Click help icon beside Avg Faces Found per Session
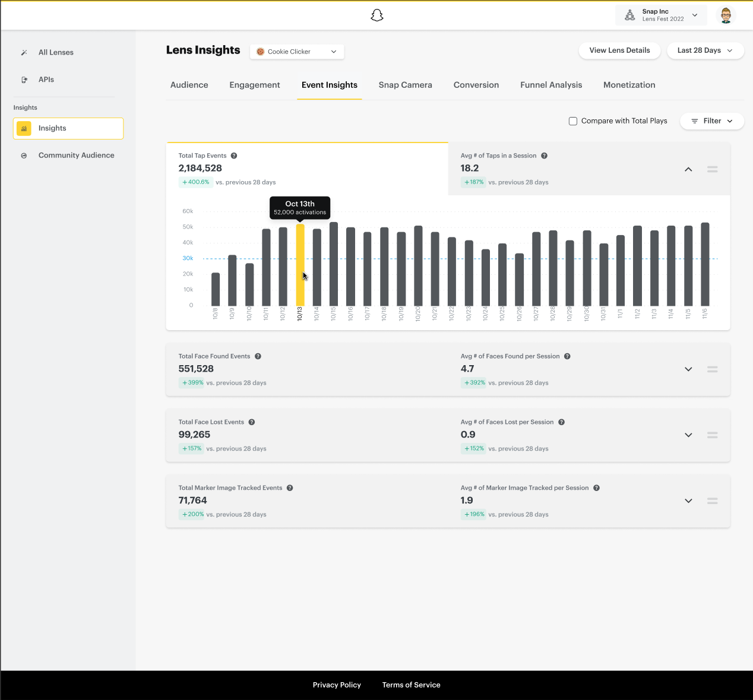 pyautogui.click(x=567, y=356)
